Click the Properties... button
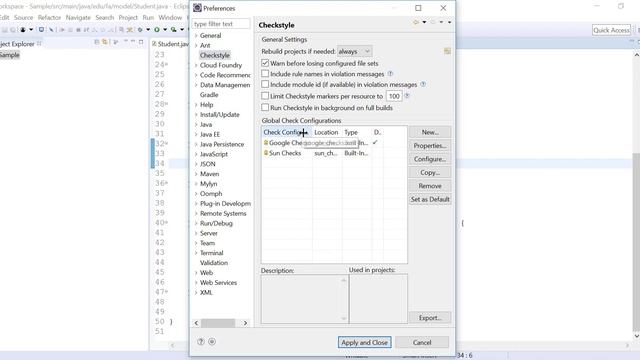Screen dimensions: 640x360 430,146
